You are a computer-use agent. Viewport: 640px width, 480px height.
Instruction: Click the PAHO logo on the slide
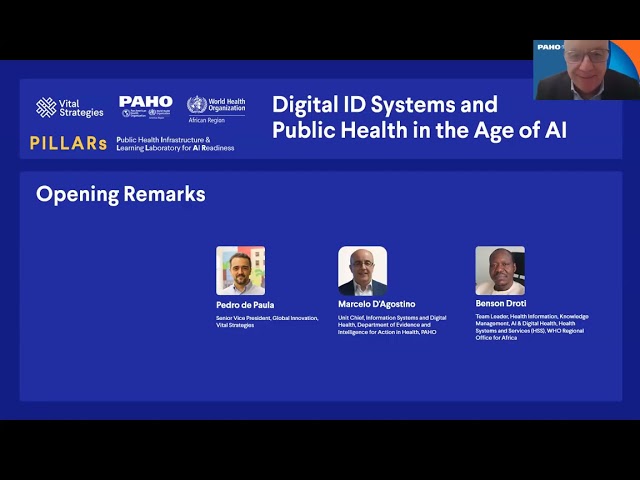pos(146,107)
